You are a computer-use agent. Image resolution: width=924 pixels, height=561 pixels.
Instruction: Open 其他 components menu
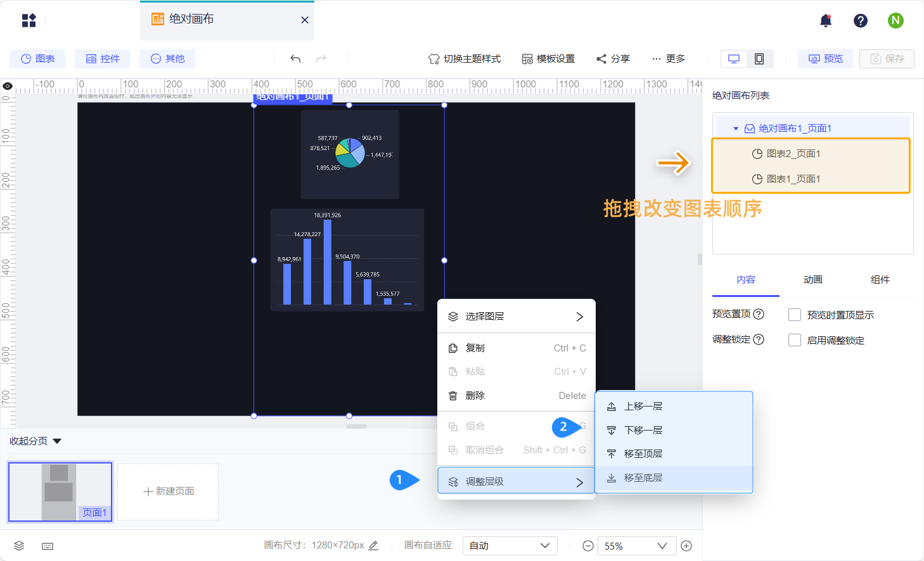click(167, 59)
